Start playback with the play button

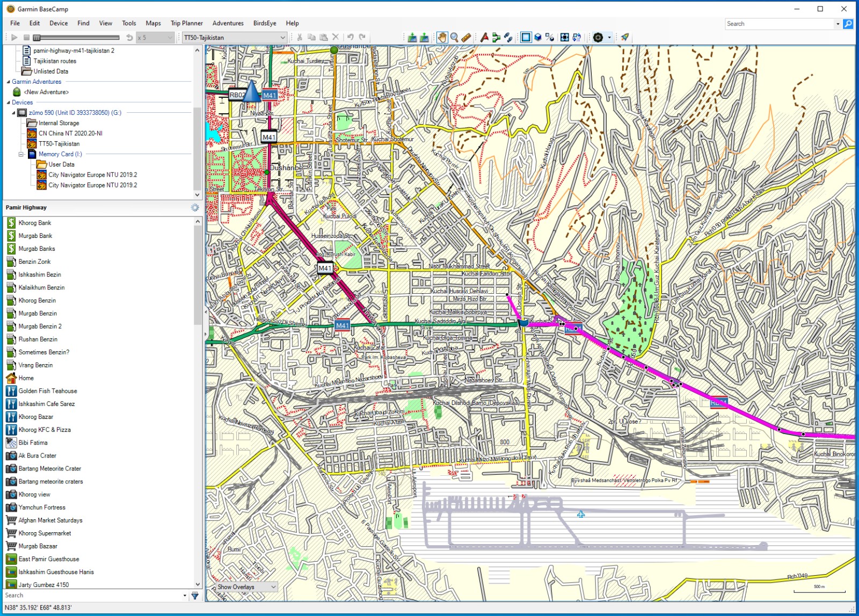coord(14,38)
